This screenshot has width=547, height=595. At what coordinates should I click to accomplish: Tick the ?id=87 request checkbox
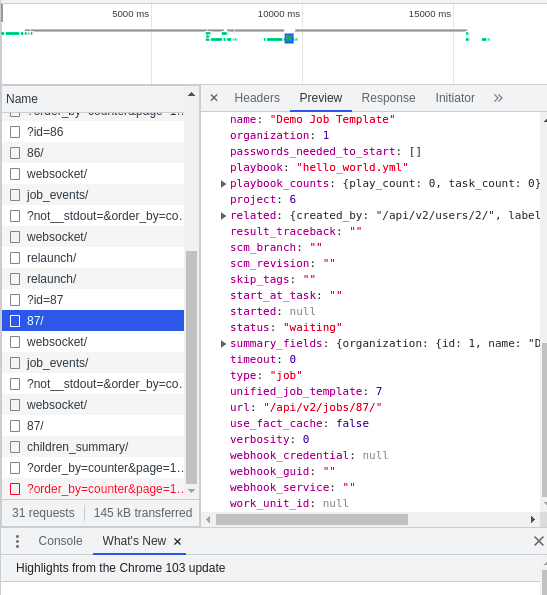[15, 300]
